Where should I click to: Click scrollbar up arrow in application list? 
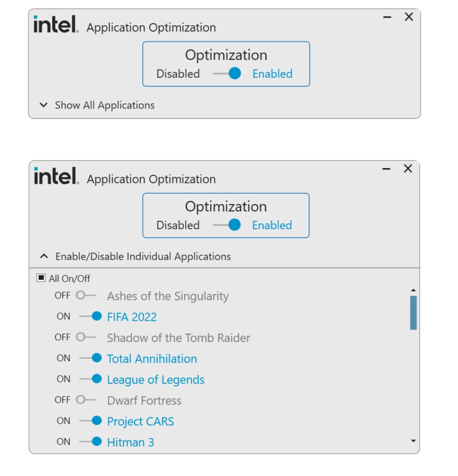[413, 290]
